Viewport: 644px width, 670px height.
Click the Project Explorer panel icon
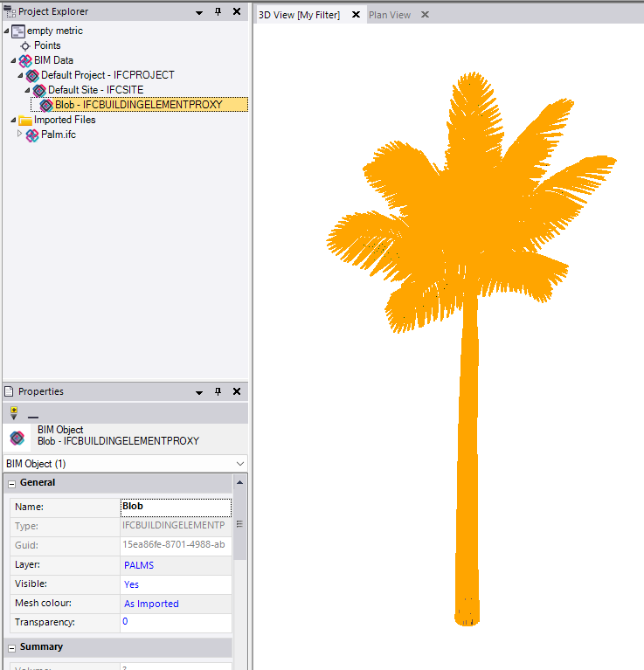tap(10, 11)
